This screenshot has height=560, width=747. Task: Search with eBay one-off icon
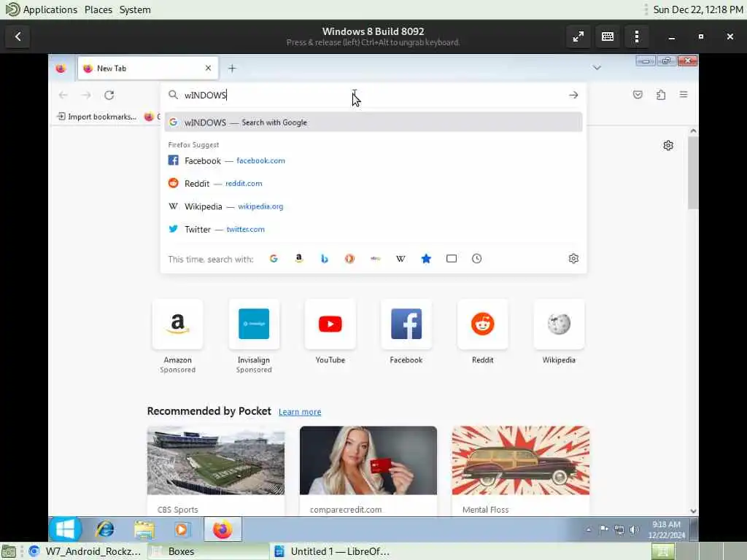376,259
